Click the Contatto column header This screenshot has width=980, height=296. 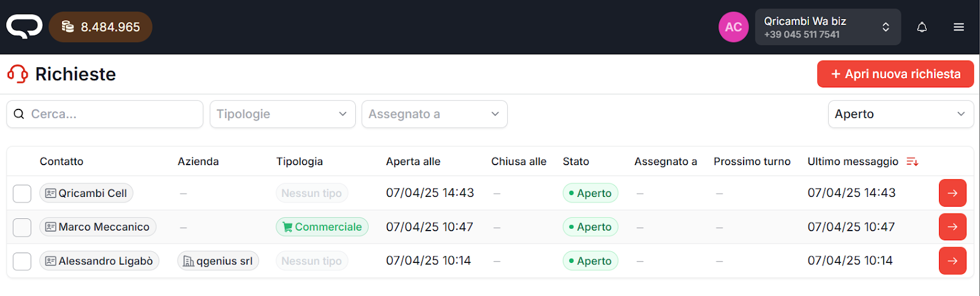(61, 161)
